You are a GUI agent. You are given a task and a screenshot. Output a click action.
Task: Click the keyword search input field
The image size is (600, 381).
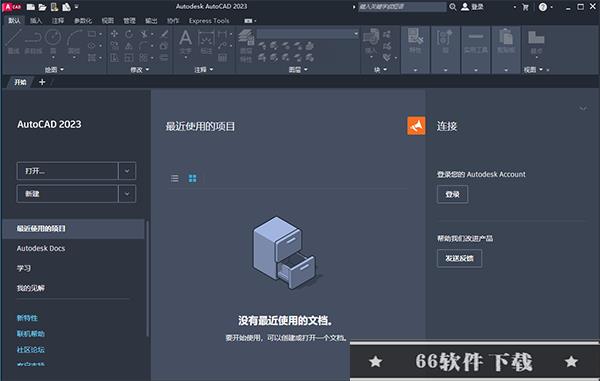pyautogui.click(x=402, y=7)
